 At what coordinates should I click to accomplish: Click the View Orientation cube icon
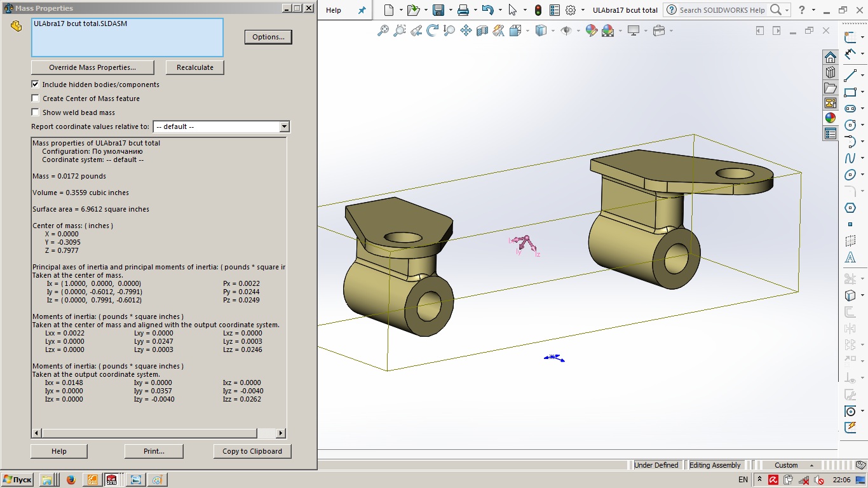[x=515, y=30]
